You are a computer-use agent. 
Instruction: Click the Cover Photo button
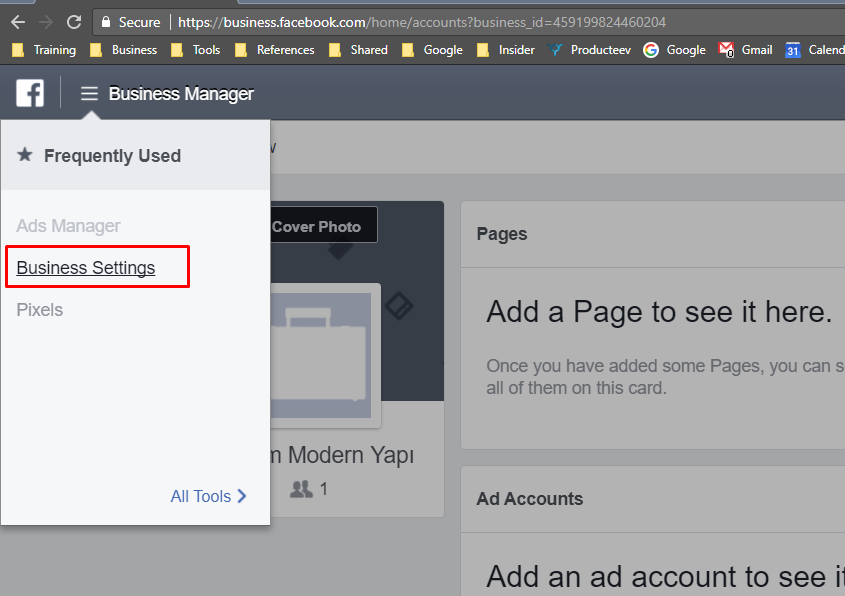coord(318,226)
